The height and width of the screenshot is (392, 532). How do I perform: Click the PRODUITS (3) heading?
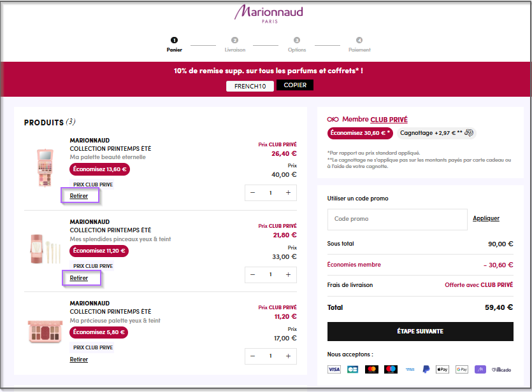(x=50, y=122)
